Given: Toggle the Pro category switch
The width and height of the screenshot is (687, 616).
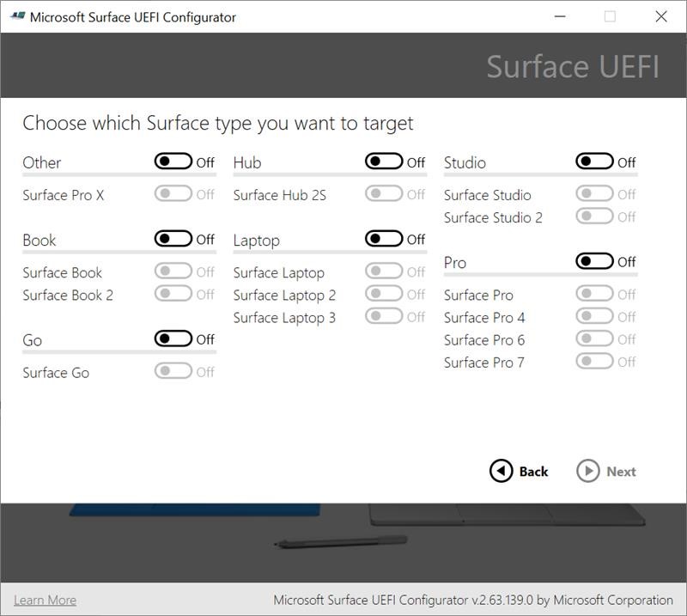Looking at the screenshot, I should [594, 261].
